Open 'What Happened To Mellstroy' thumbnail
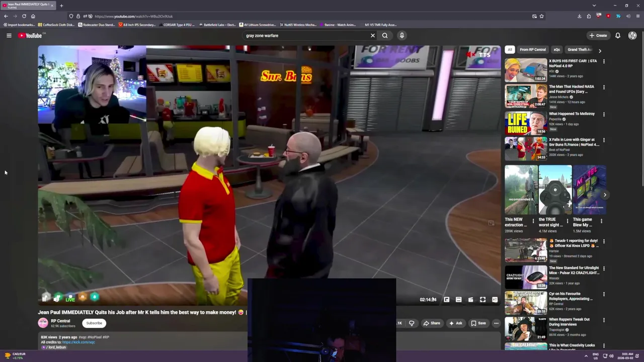 (526, 123)
